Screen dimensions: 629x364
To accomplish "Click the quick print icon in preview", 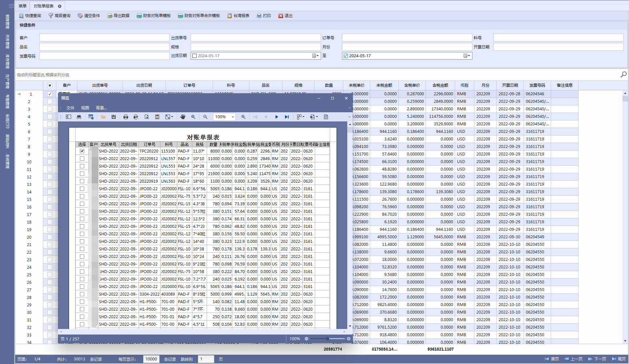I will 136,117.
